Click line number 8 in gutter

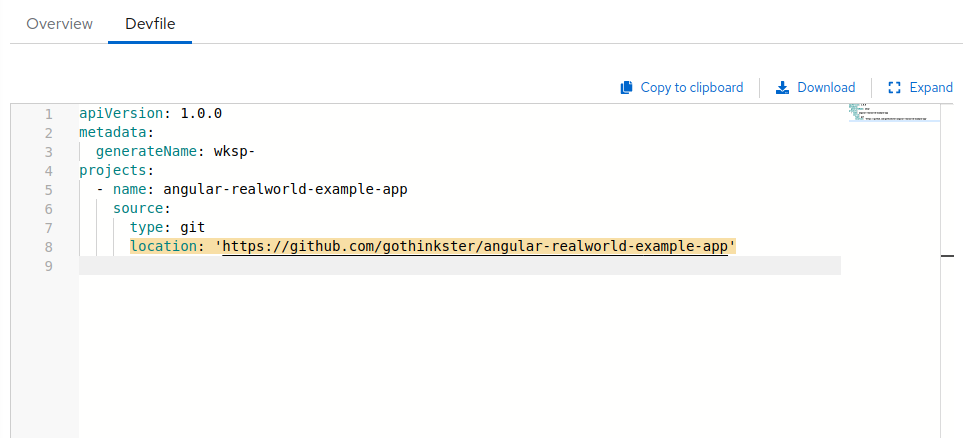(48, 246)
